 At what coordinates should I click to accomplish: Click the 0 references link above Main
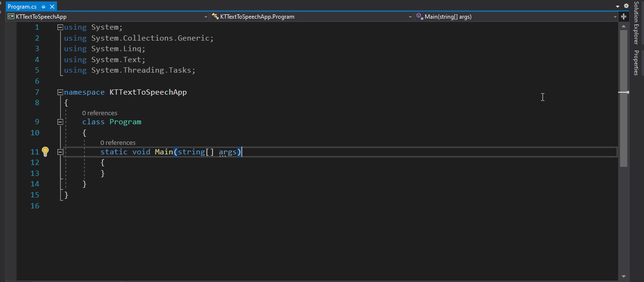(118, 142)
